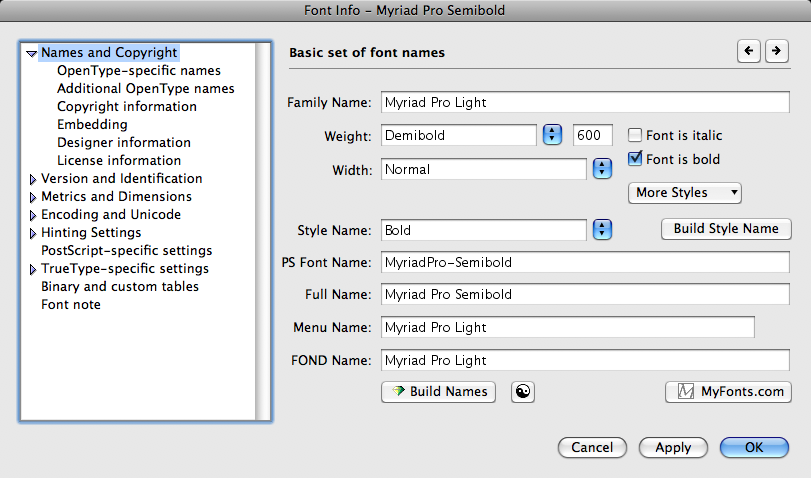Screen dimensions: 811x478
Task: Select the TrueType-specific settings label
Action: [125, 268]
